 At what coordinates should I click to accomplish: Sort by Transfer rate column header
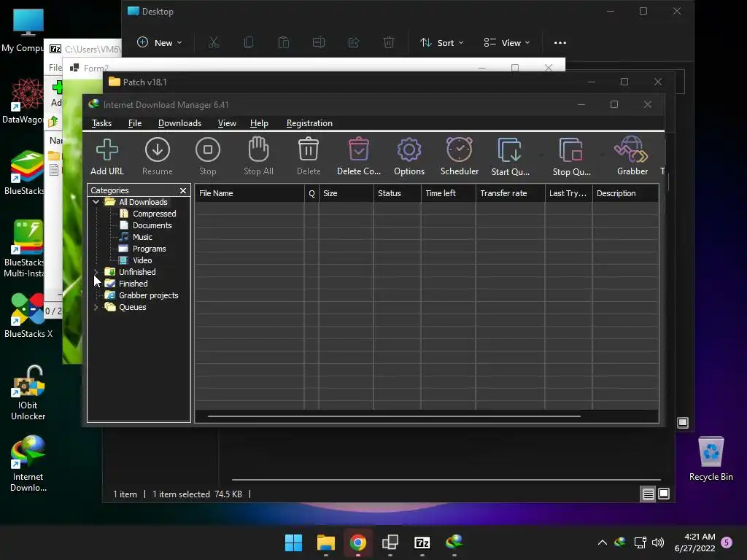tap(510, 193)
